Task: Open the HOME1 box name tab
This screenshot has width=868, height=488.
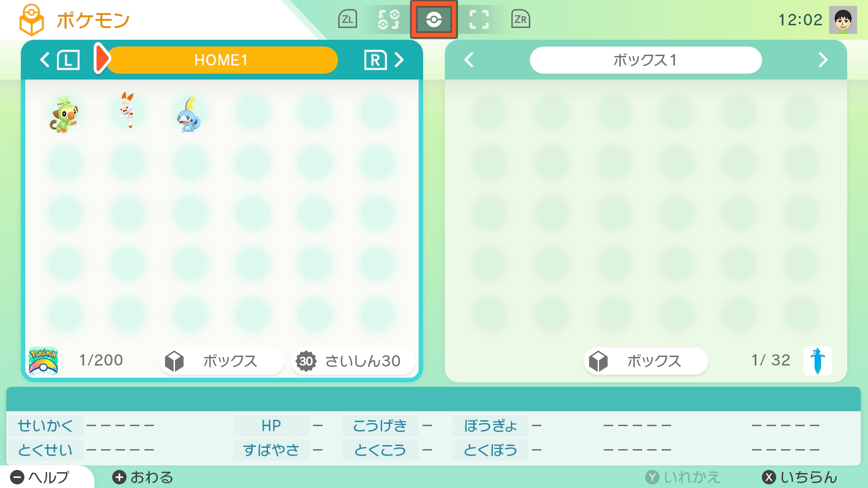Action: (221, 60)
